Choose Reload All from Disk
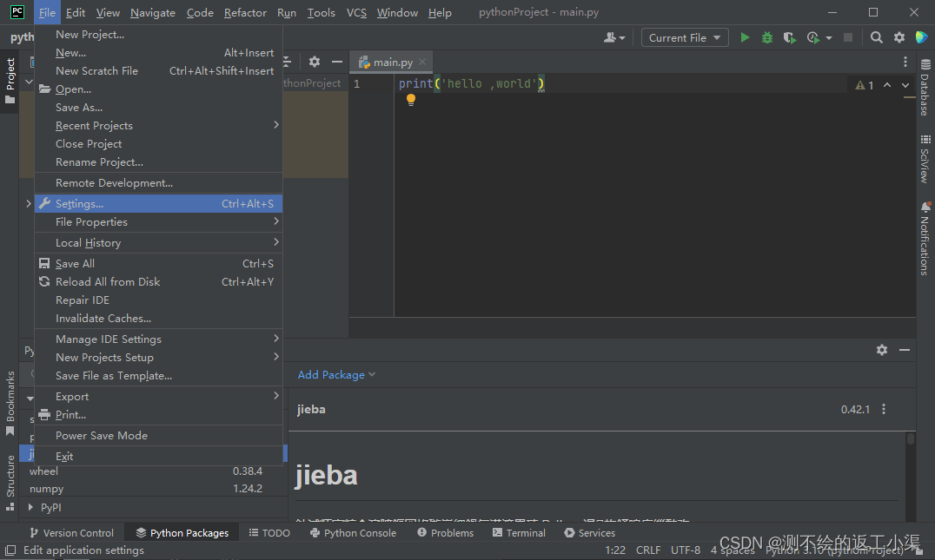Screen dimensions: 935x560 pyautogui.click(x=159, y=282)
